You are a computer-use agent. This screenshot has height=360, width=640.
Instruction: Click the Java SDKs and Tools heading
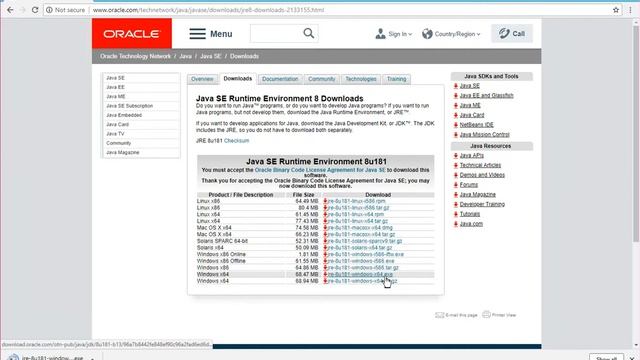pyautogui.click(x=491, y=76)
